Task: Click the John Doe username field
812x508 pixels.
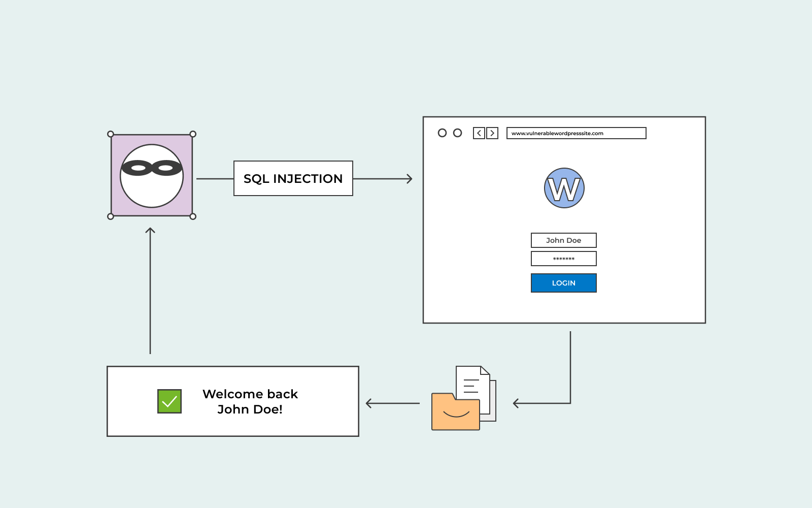Action: pos(564,240)
